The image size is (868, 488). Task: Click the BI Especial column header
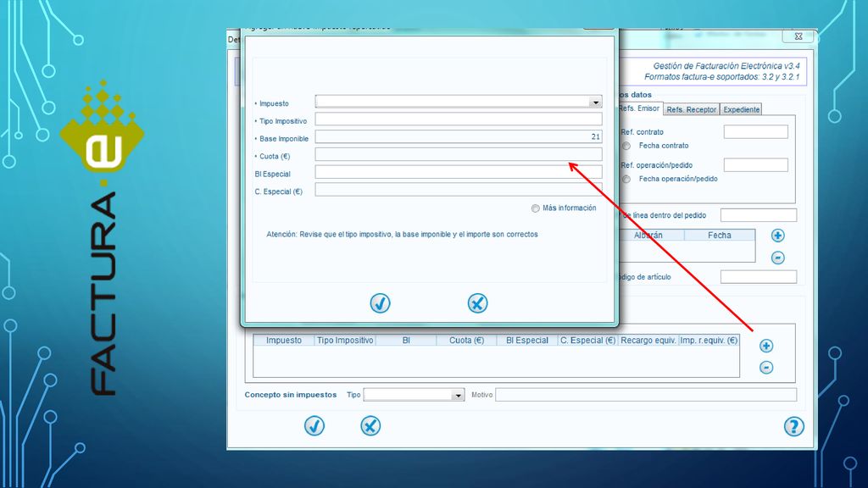(x=527, y=341)
